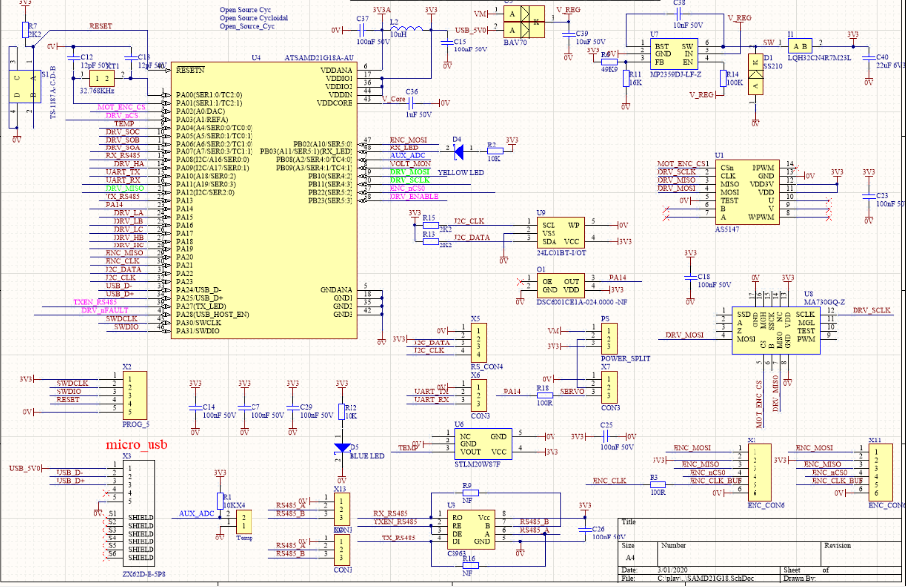Select the green DRV_MISO label near PA12

coord(124,188)
